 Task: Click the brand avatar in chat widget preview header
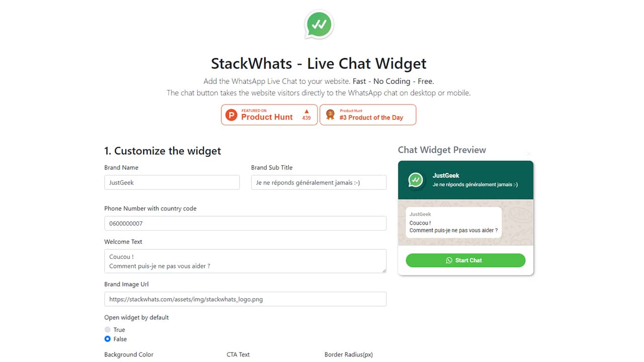tap(416, 180)
